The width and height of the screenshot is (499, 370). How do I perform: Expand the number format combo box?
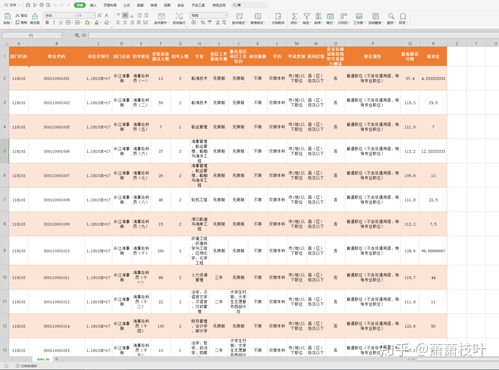click(x=209, y=15)
